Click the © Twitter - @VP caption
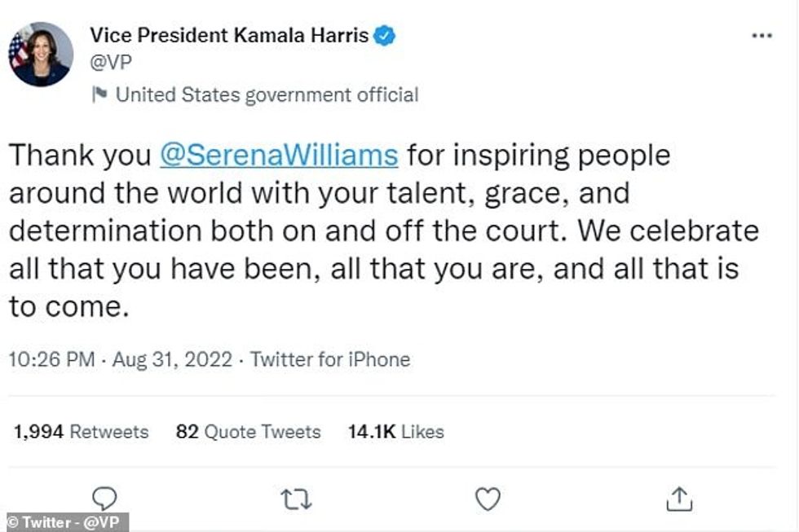799x532 pixels. coord(64,522)
